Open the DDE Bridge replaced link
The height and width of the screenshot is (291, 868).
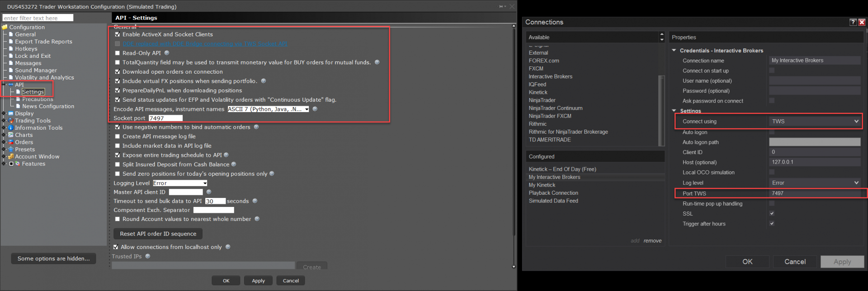point(205,44)
